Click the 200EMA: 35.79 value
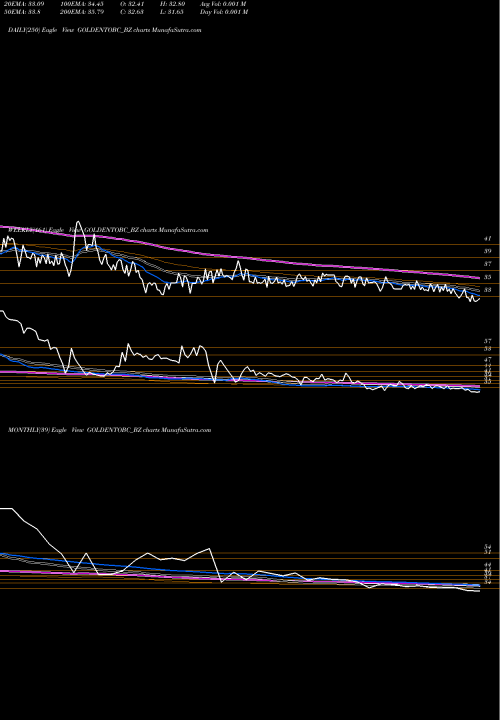This screenshot has height=720, width=500. [x=84, y=12]
